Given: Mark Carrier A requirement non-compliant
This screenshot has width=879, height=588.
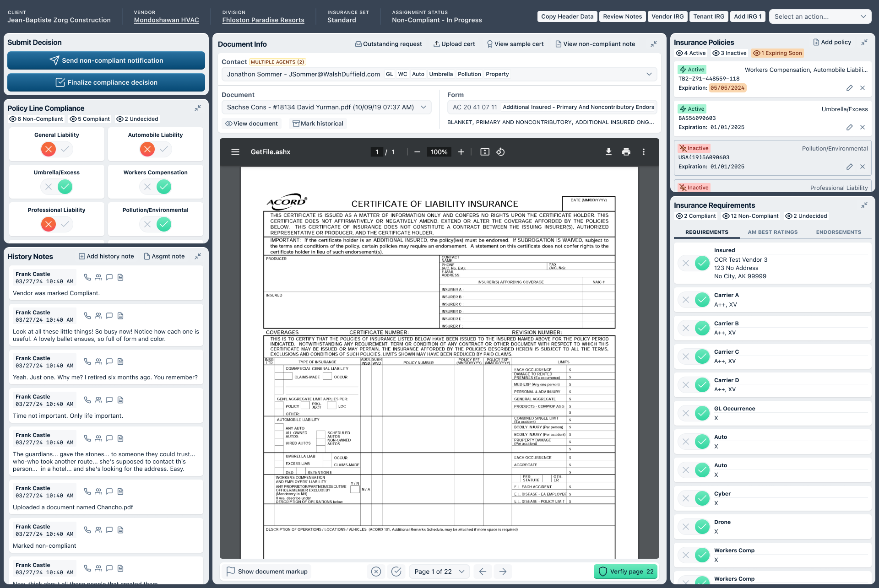Looking at the screenshot, I should [686, 300].
